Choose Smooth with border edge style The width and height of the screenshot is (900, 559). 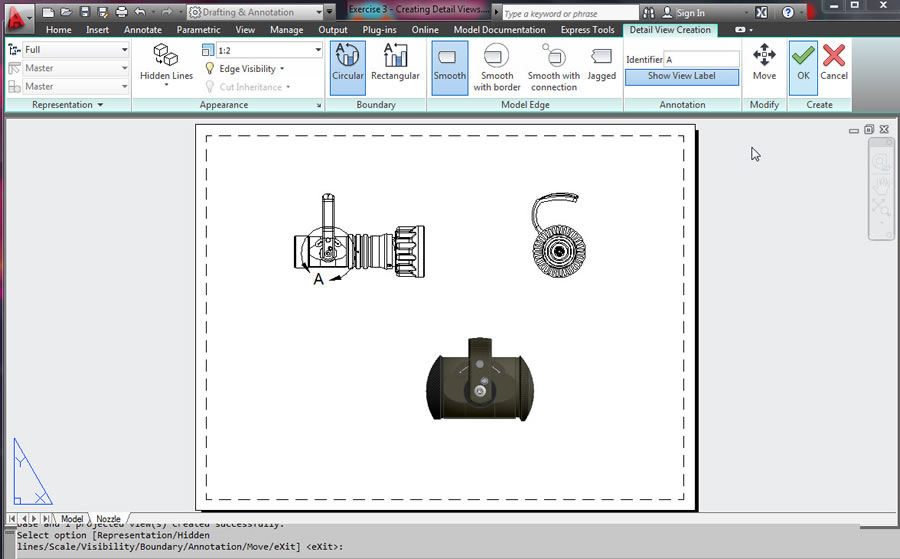[x=497, y=66]
